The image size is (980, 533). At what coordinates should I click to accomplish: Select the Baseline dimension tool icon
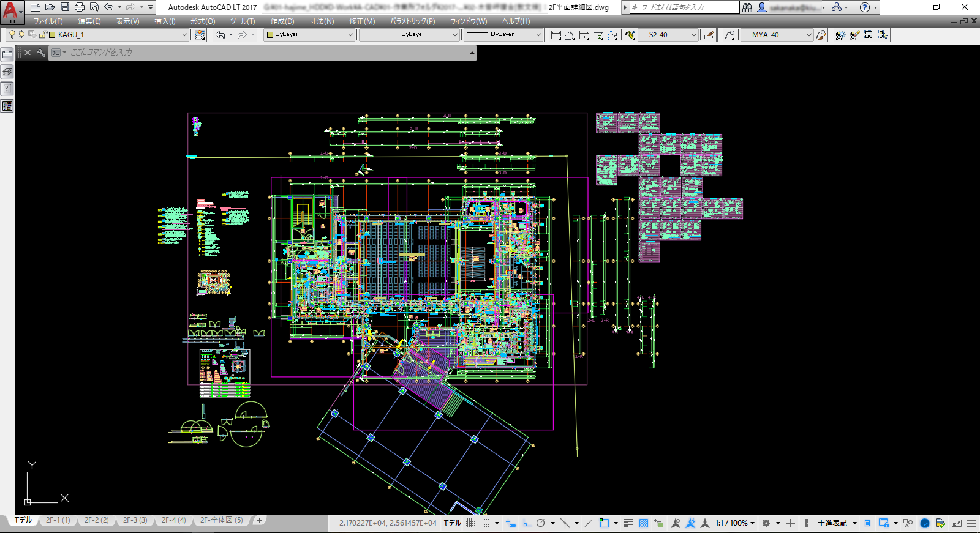click(x=584, y=35)
